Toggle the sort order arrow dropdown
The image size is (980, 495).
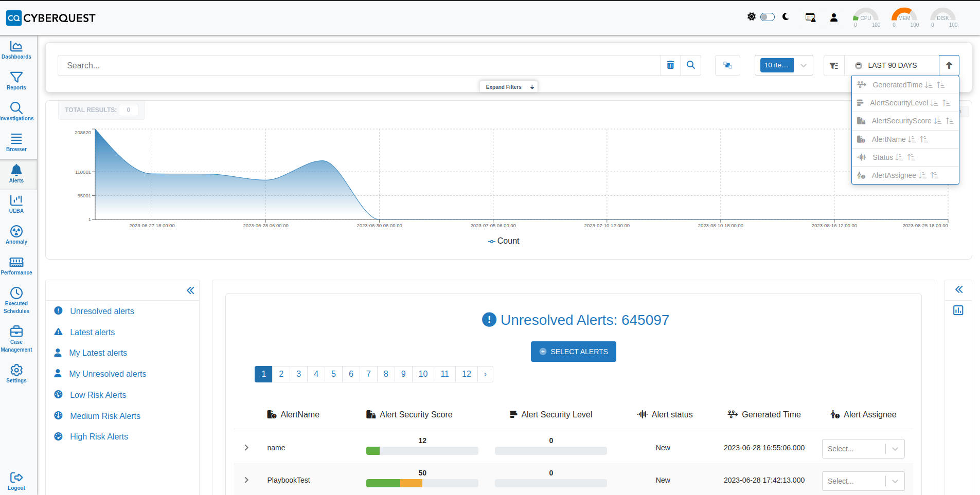tap(949, 66)
